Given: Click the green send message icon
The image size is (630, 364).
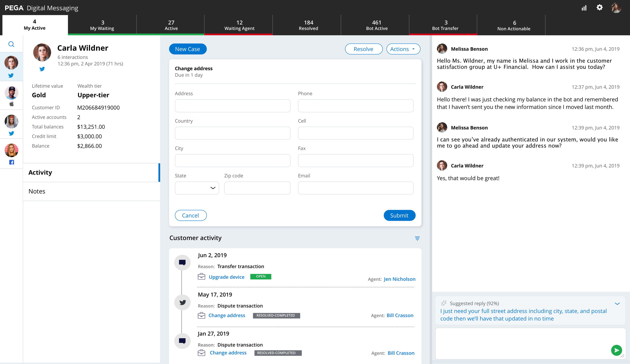Looking at the screenshot, I should [x=616, y=350].
